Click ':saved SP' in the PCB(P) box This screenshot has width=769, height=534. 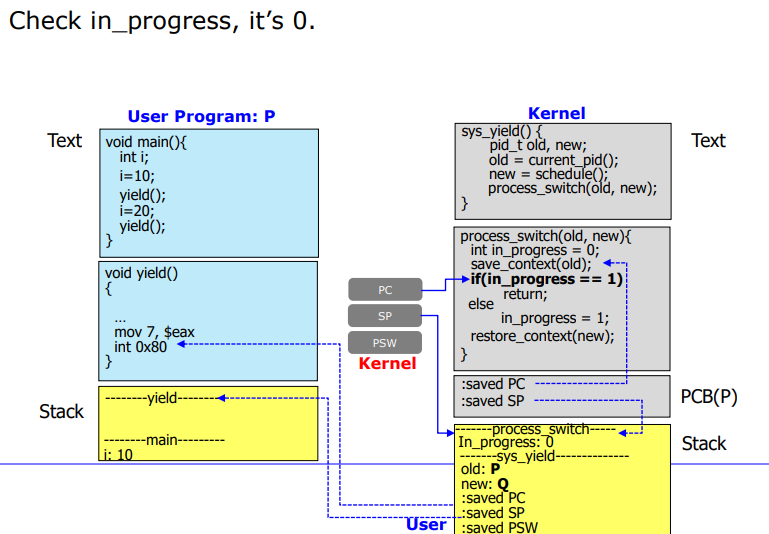point(492,401)
